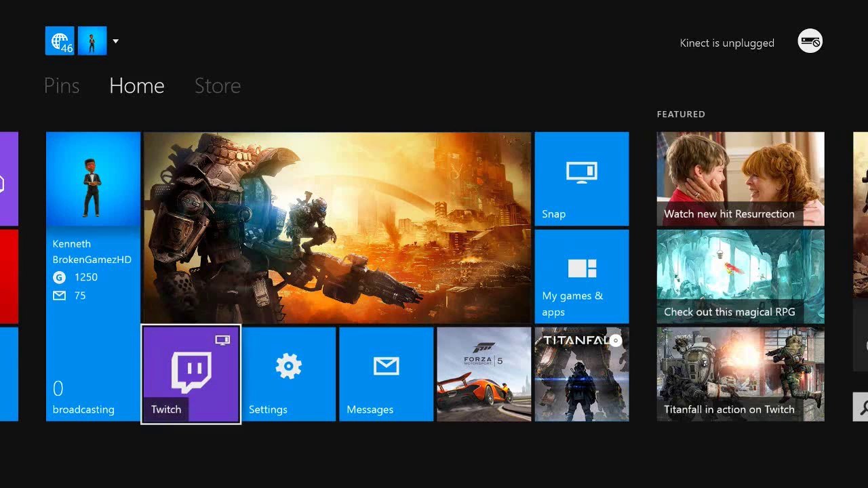Open the Messages envelope tile
The width and height of the screenshot is (868, 488).
coord(387,374)
